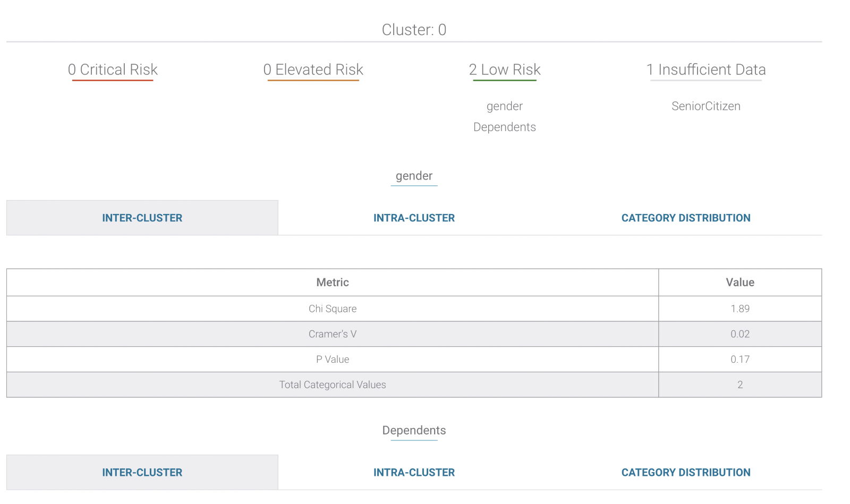The height and width of the screenshot is (504, 850).
Task: Open the gender section's INTRA-CLUSTER tab
Action: pyautogui.click(x=414, y=218)
